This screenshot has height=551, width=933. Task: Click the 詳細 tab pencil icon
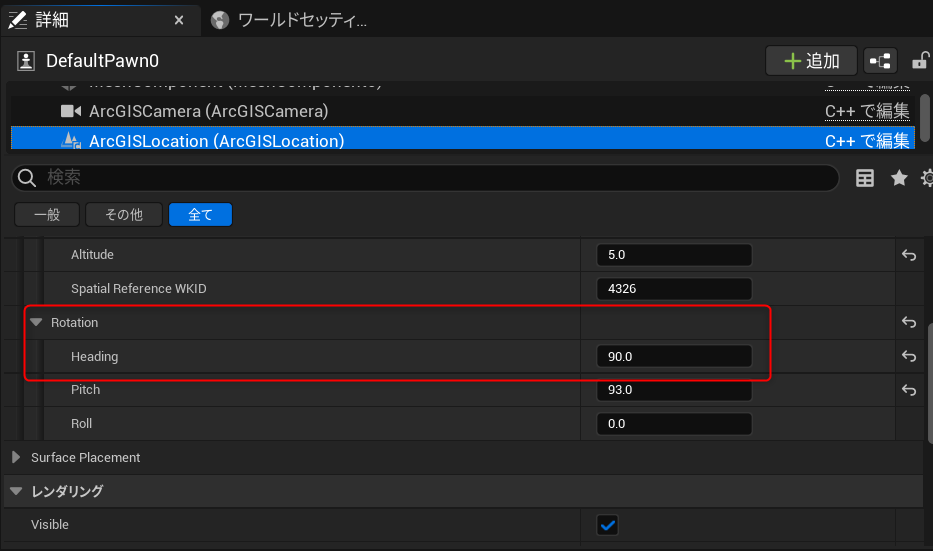click(x=18, y=20)
